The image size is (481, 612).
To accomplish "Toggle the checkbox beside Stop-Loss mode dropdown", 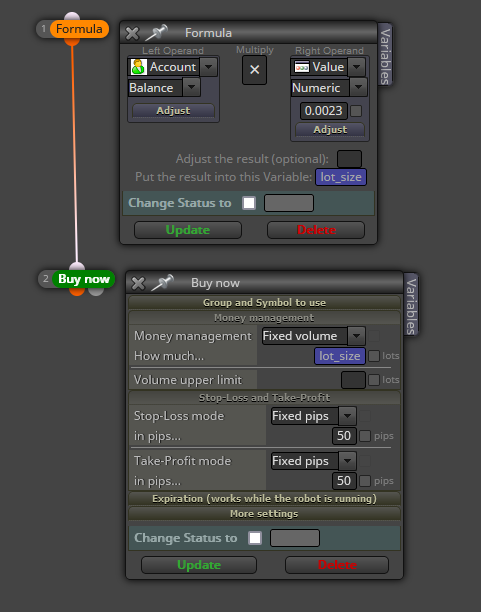I will coord(365,416).
